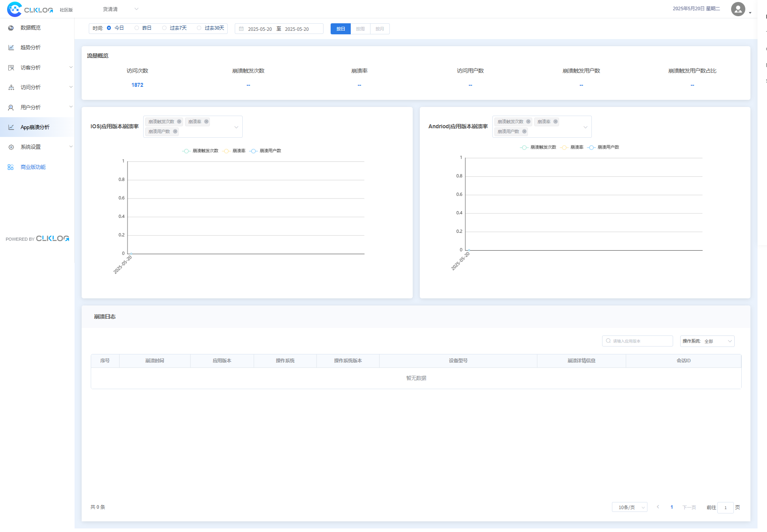The height and width of the screenshot is (532, 767).
Task: Remove 崩溃用户数 tag in Andriod selector
Action: pyautogui.click(x=524, y=131)
